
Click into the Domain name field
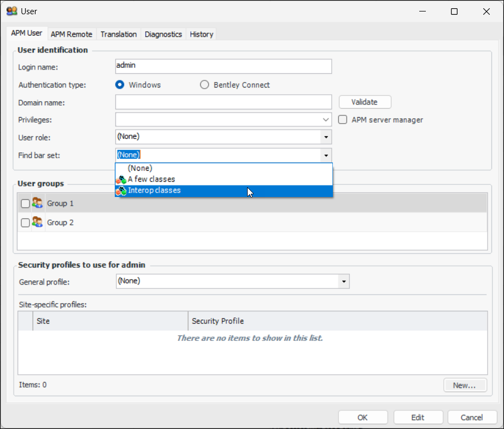pyautogui.click(x=223, y=102)
